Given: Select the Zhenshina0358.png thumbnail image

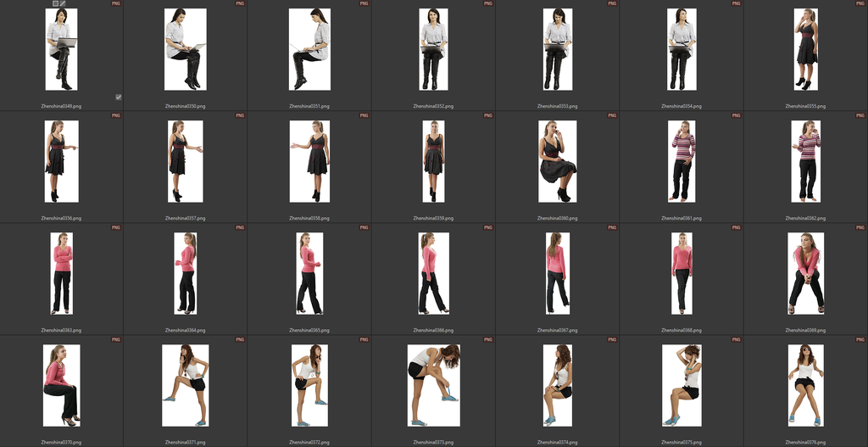Looking at the screenshot, I should [309, 161].
